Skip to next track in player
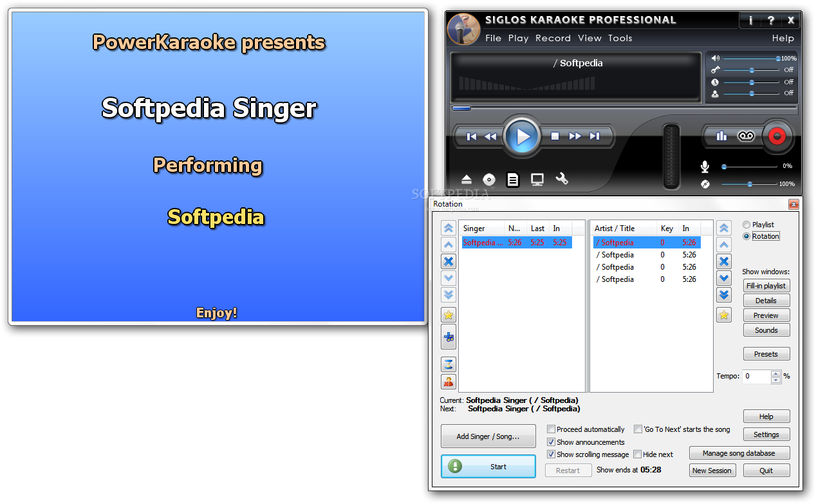The height and width of the screenshot is (504, 816). 595,136
